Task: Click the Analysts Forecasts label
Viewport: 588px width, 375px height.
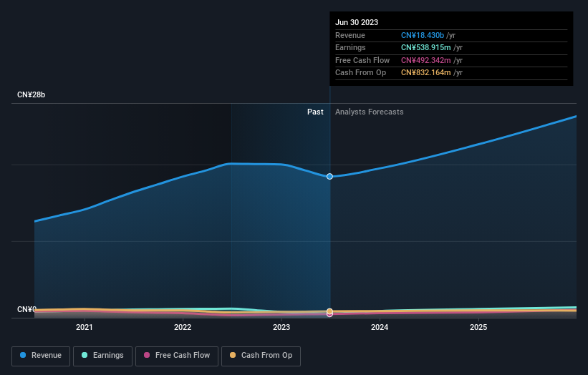Action: pyautogui.click(x=370, y=112)
